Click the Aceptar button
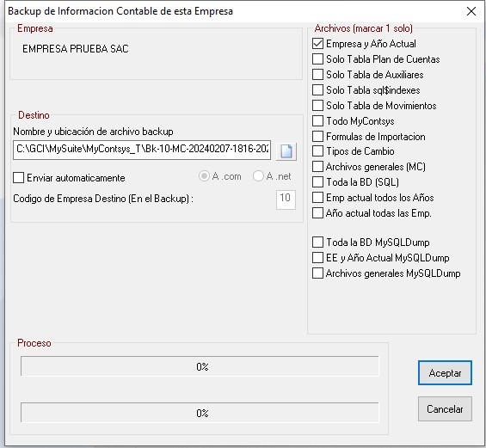This screenshot has height=448, width=486. click(x=445, y=372)
